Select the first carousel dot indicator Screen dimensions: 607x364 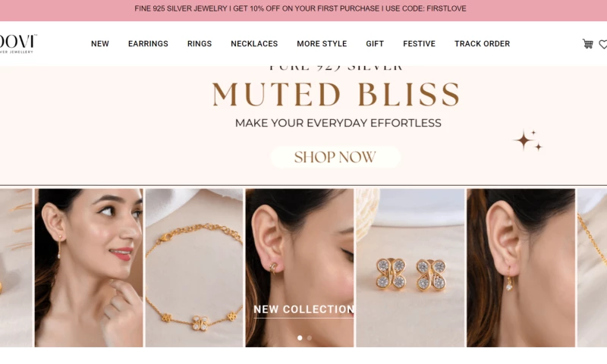(300, 337)
